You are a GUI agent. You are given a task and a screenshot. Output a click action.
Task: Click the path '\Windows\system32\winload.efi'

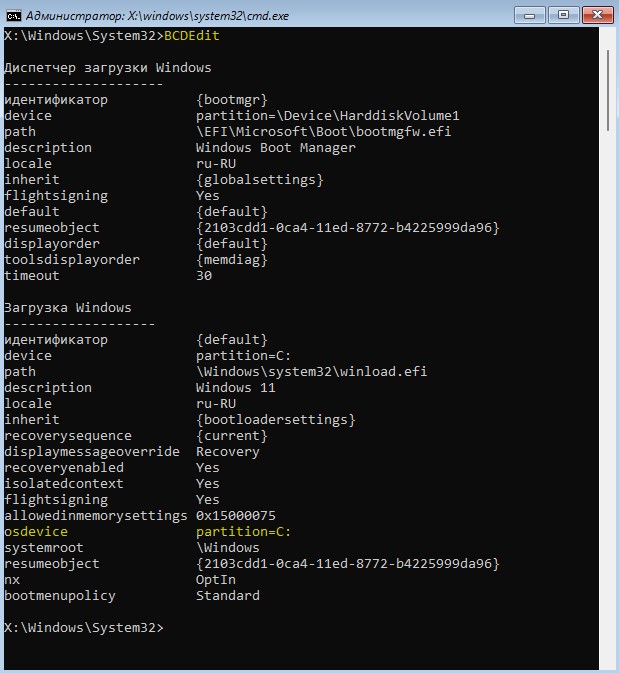point(312,372)
